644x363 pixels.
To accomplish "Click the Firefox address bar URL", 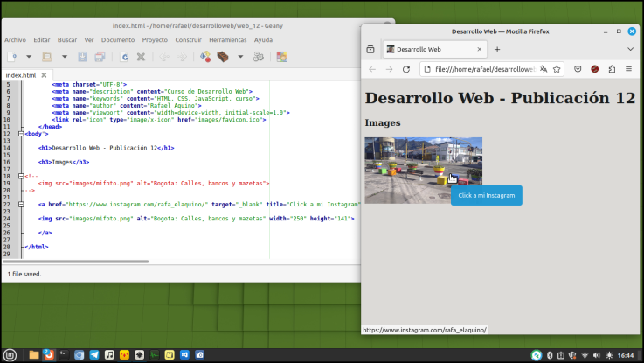I will pyautogui.click(x=485, y=69).
